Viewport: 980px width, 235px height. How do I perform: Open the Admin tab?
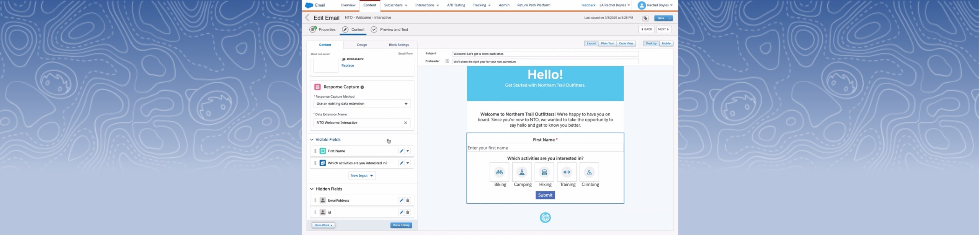[504, 5]
